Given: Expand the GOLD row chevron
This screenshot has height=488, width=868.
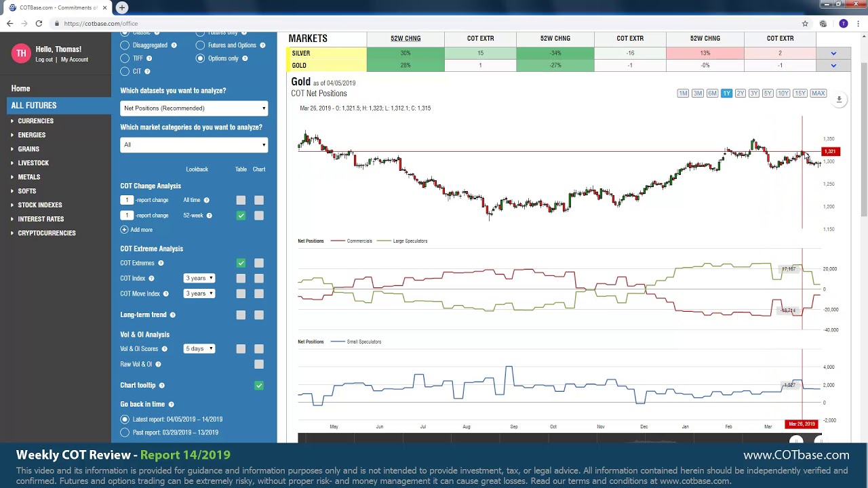Looking at the screenshot, I should point(833,66).
